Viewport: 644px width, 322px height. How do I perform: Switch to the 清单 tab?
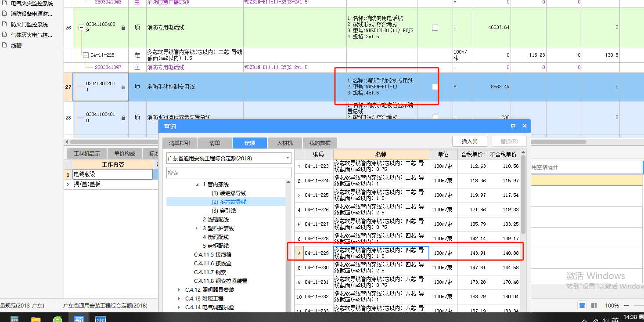pos(215,143)
